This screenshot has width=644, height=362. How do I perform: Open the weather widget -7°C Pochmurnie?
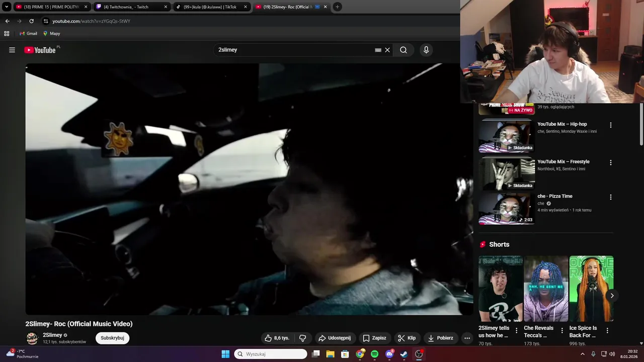[22, 354]
